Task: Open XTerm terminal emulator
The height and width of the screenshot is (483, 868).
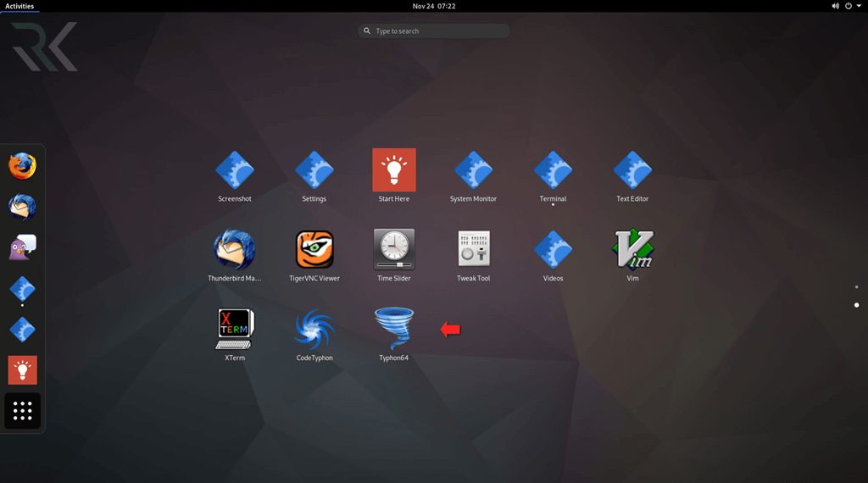Action: (234, 329)
